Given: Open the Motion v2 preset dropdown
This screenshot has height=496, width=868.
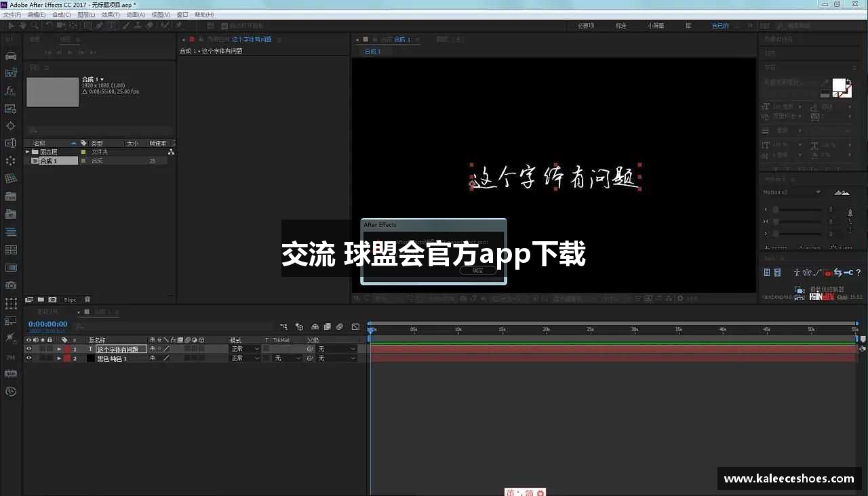Looking at the screenshot, I should pos(792,192).
